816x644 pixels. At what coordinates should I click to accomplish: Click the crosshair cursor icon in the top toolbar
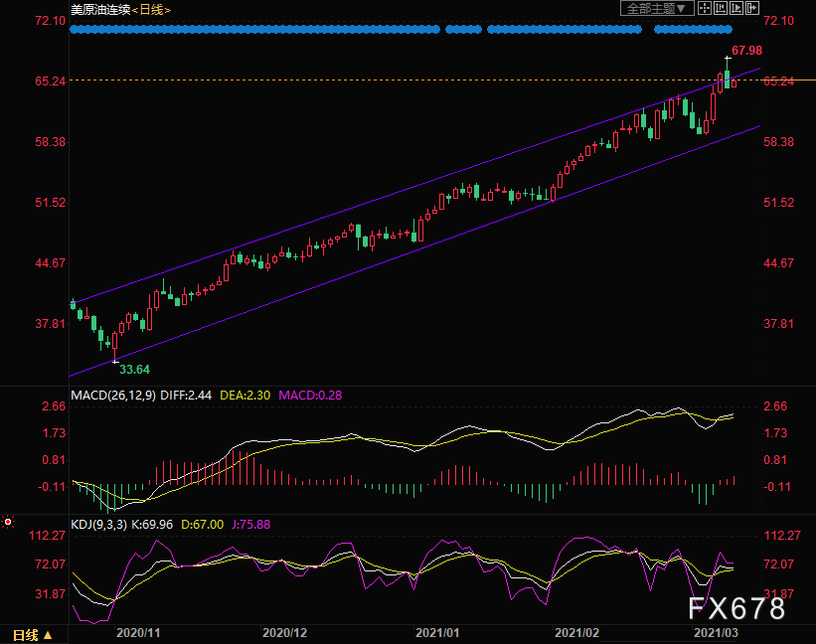click(704, 8)
